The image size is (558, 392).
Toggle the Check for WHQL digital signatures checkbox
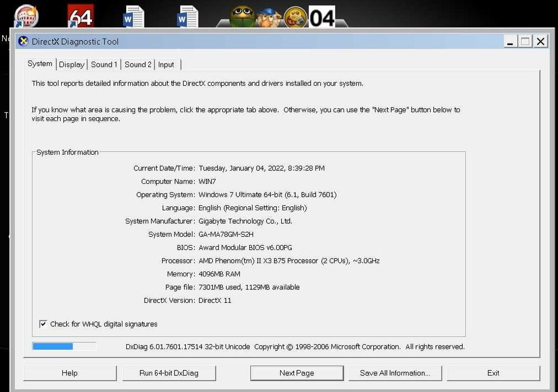(x=43, y=324)
